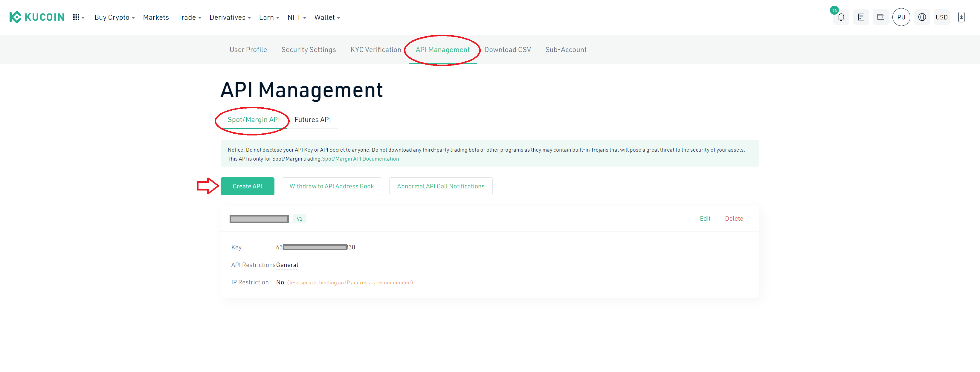This screenshot has height=372, width=980.
Task: Open the orders document icon
Action: click(861, 17)
